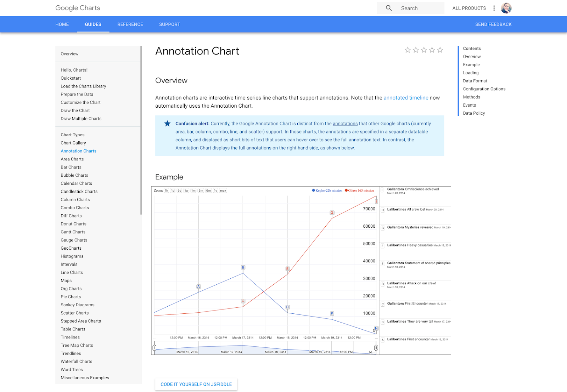Click the profile avatar image

coord(506,8)
